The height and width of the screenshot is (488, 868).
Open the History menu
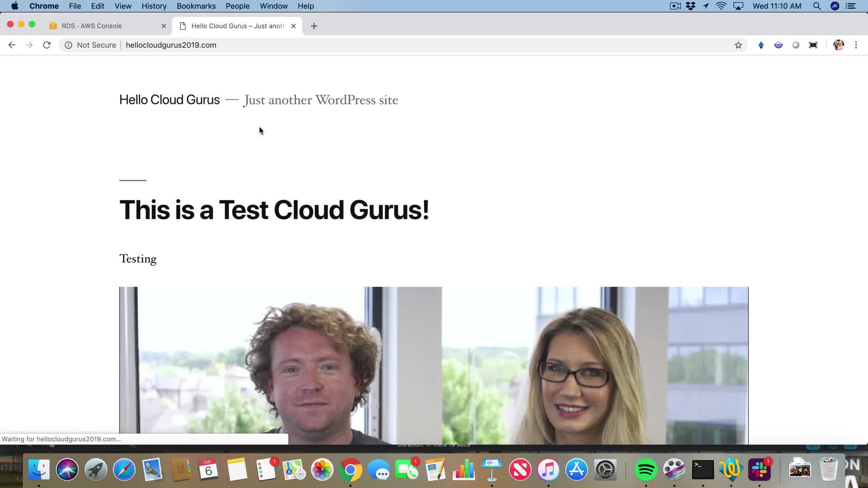click(154, 6)
